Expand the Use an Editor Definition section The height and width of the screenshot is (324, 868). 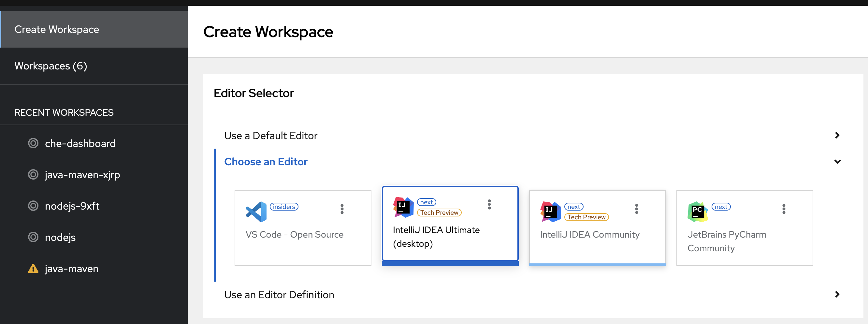[x=838, y=294]
